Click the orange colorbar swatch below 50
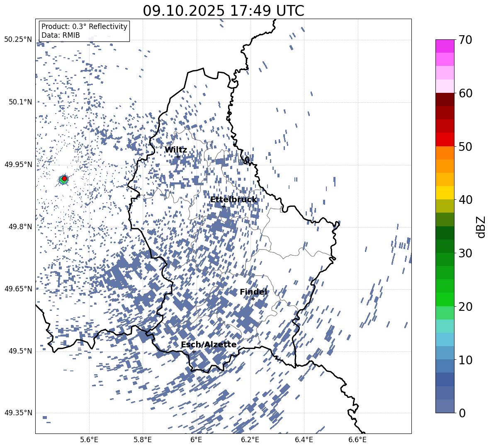Screen dimensions: 491x448 [445, 153]
